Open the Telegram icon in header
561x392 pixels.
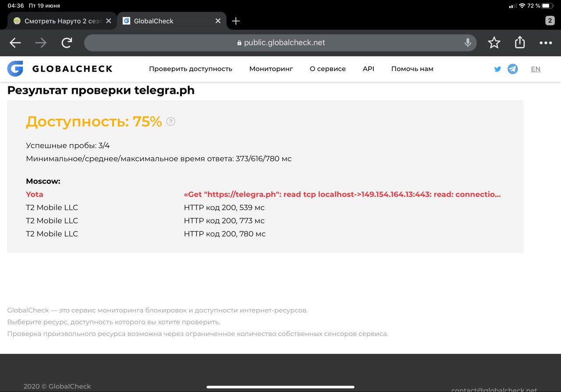point(513,69)
